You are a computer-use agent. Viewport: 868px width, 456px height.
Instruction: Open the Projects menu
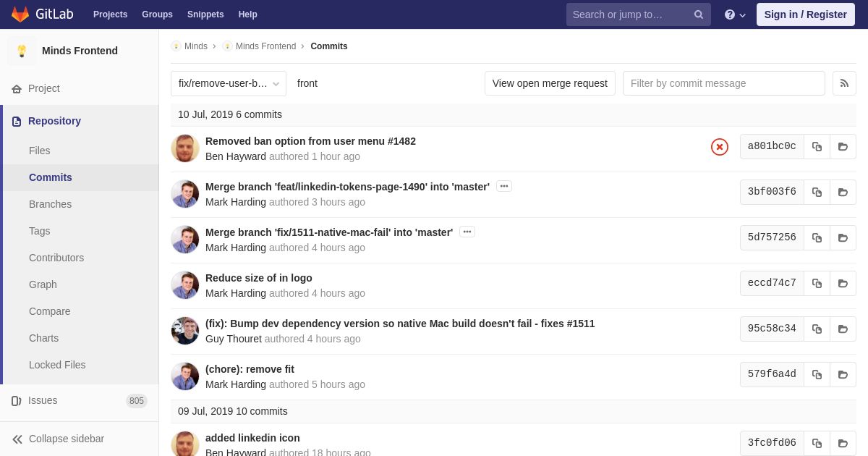[x=110, y=14]
